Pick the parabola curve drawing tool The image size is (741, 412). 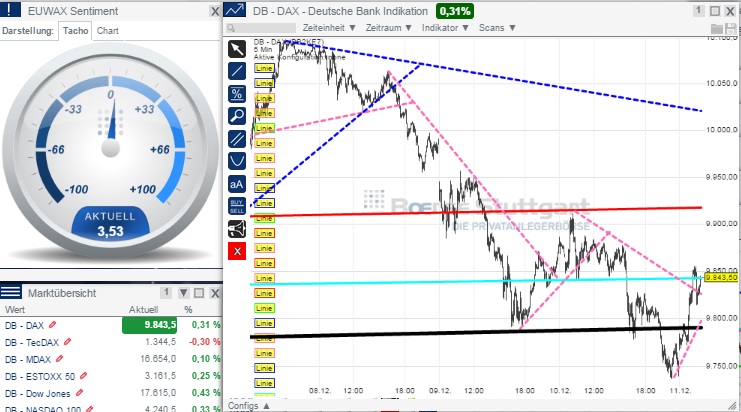click(237, 161)
